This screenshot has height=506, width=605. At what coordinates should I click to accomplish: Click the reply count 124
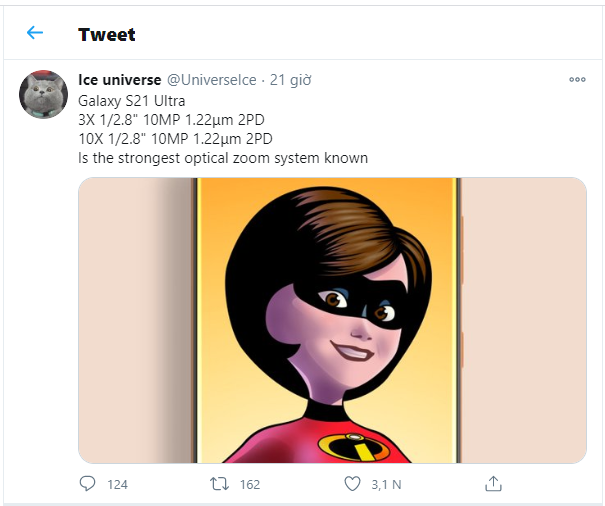pyautogui.click(x=117, y=484)
